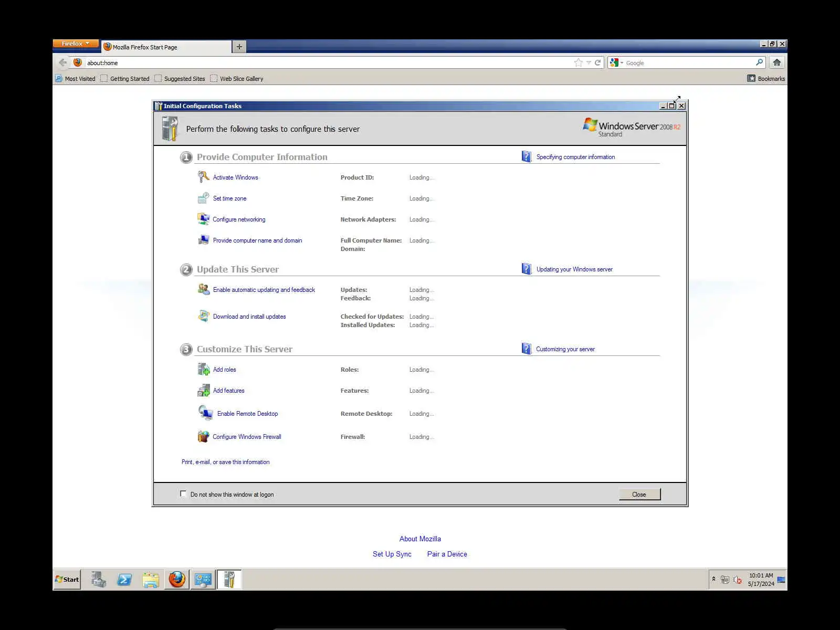Click the Provide computer name and domain icon
The image size is (840, 630).
click(203, 240)
